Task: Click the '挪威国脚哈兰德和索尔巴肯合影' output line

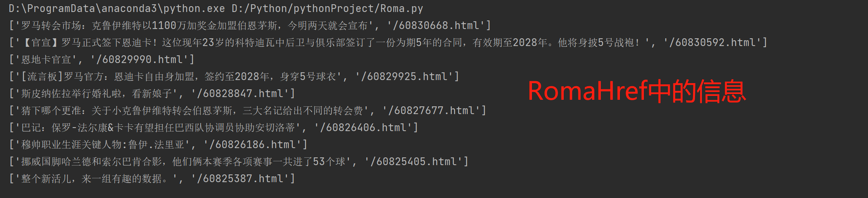Action: pos(239,162)
